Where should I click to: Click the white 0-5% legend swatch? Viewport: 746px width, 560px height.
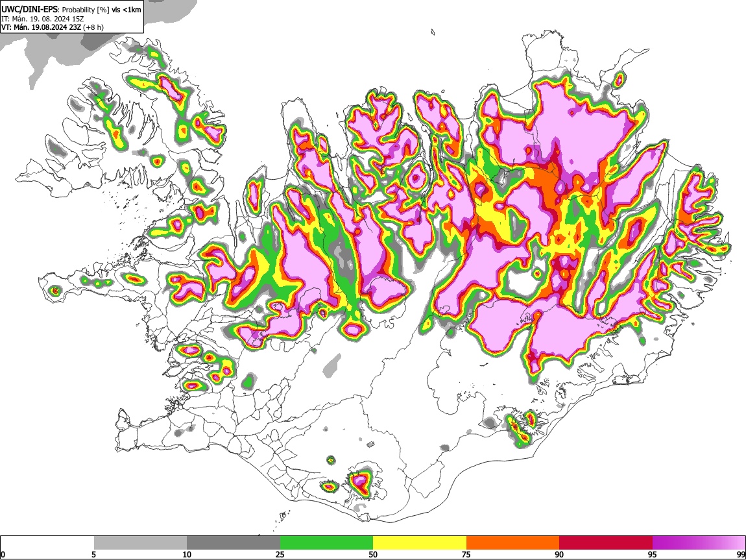[x=47, y=543]
